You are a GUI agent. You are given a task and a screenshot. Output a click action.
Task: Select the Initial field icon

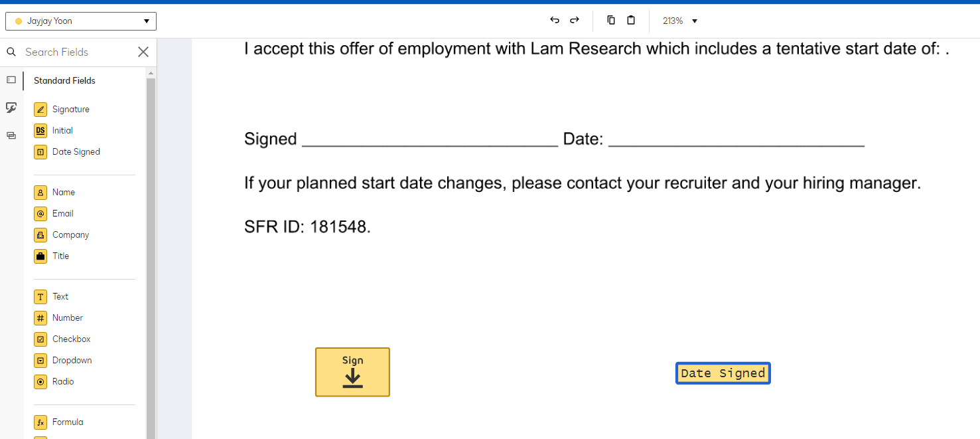tap(40, 131)
